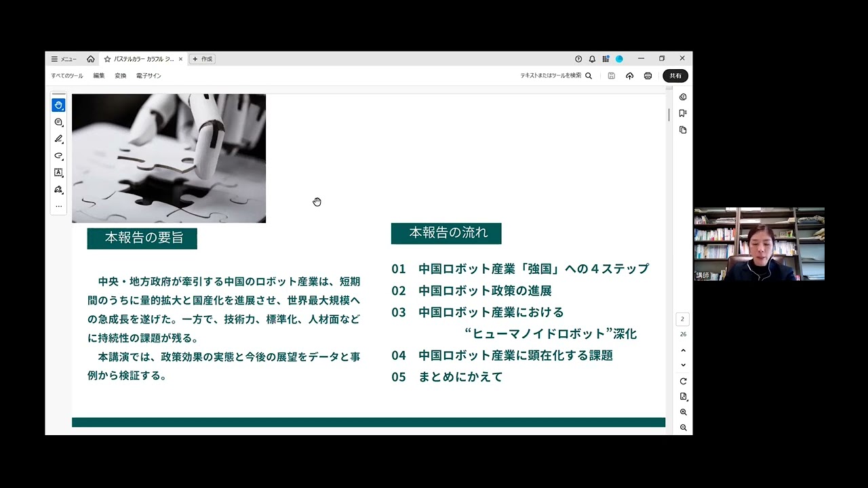The width and height of the screenshot is (868, 488).
Task: Open the メニュー hamburger menu
Action: click(64, 59)
